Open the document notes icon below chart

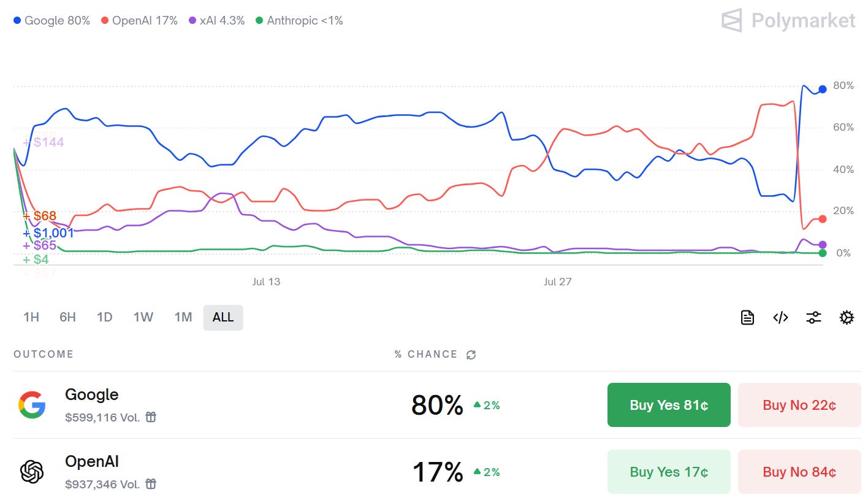click(747, 317)
